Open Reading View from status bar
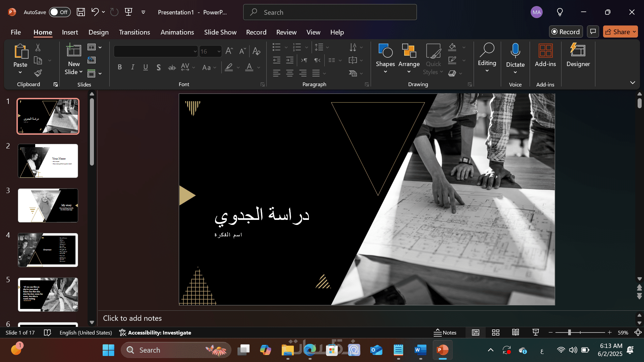The height and width of the screenshot is (362, 644). (x=516, y=333)
